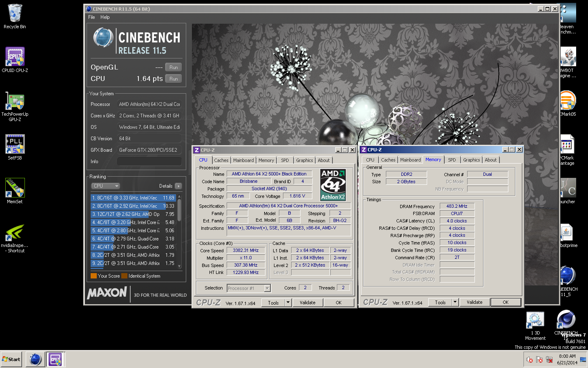The height and width of the screenshot is (368, 588).
Task: Select ranking entry 8C/16T @ 3.33 GHz
Action: coord(134,198)
